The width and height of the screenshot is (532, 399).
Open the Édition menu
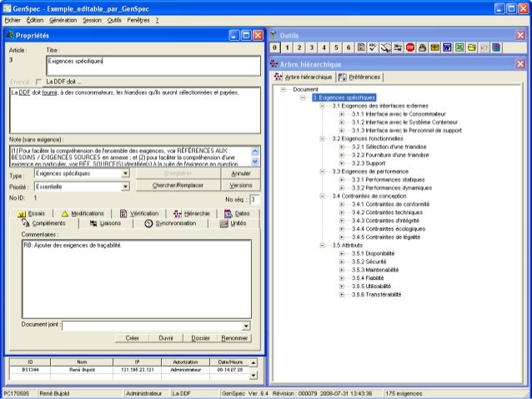[35, 20]
